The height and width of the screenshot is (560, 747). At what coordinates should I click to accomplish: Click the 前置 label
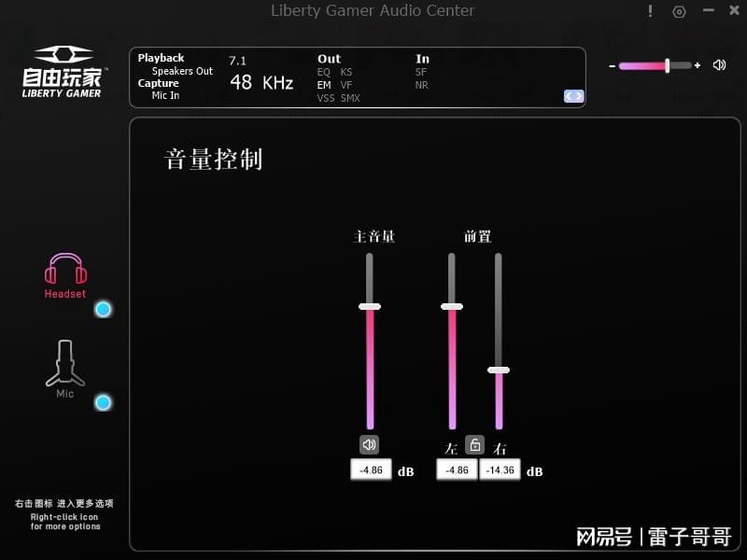[x=477, y=236]
